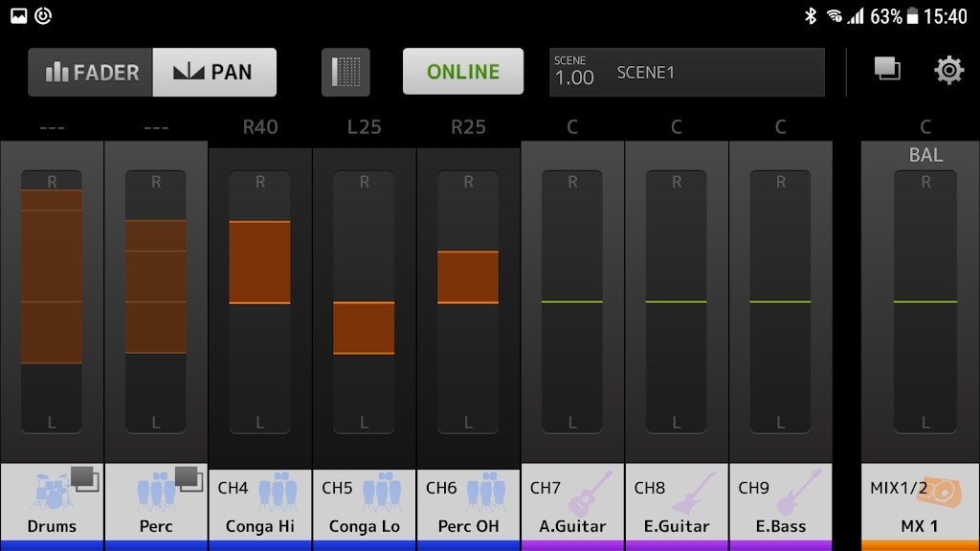
Task: Select the MX 1 mix bus label
Action: (x=921, y=526)
